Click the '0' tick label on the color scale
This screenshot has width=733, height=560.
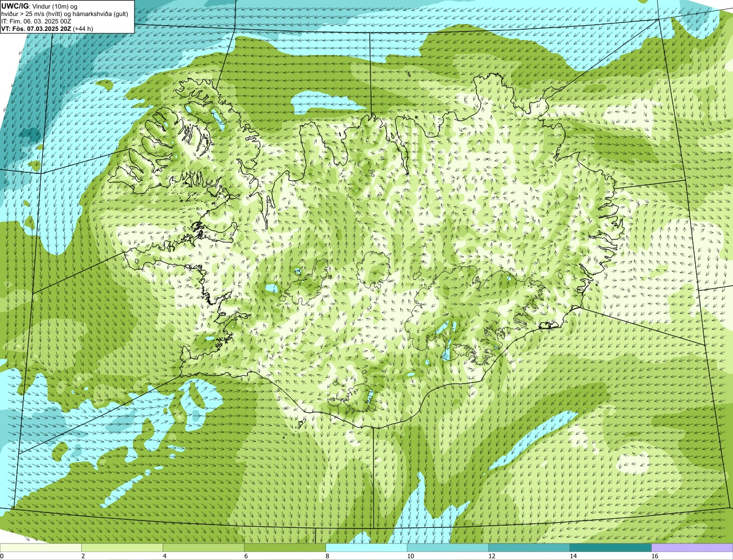coord(2,556)
